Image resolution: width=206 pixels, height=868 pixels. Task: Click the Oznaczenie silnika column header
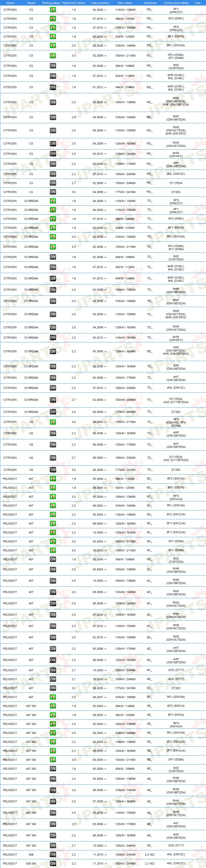(176, 3)
